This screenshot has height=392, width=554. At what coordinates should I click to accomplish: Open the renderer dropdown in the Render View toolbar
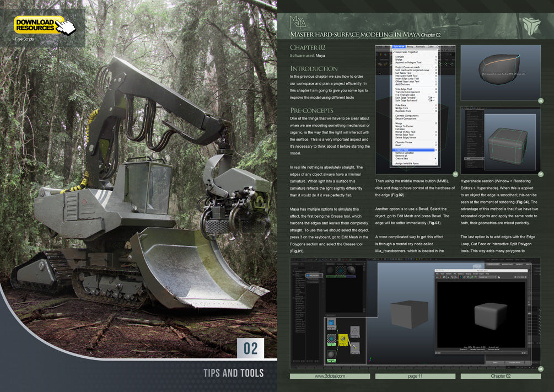click(x=488, y=277)
